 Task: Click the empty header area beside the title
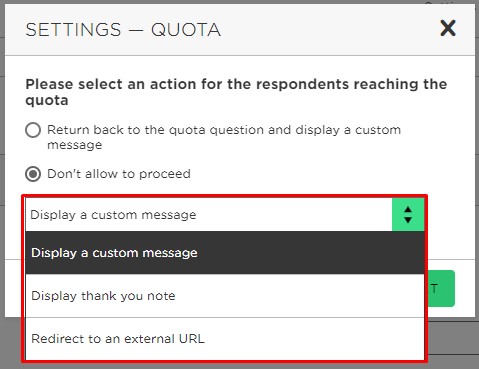(330, 30)
